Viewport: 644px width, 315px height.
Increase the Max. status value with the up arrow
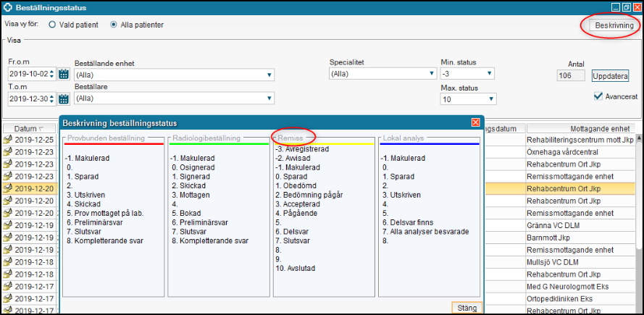[x=490, y=98]
